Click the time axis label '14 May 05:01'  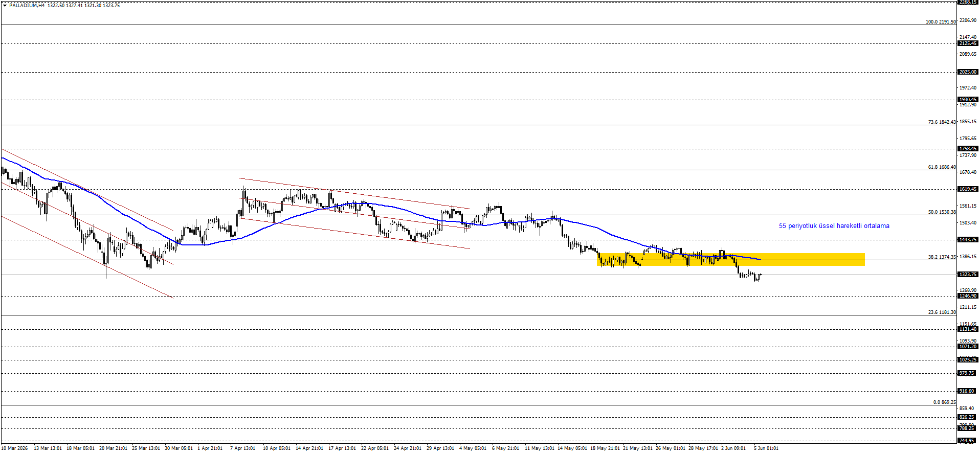572,448
